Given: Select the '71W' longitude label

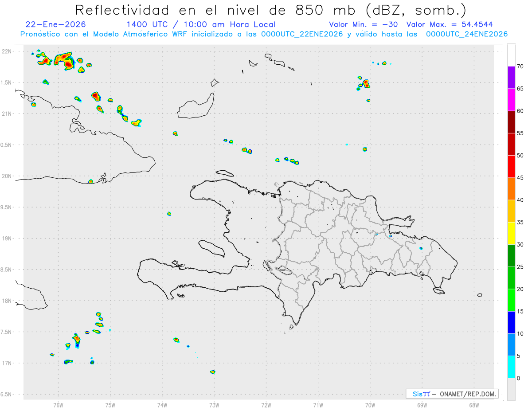Looking at the screenshot, I should coord(318,405).
